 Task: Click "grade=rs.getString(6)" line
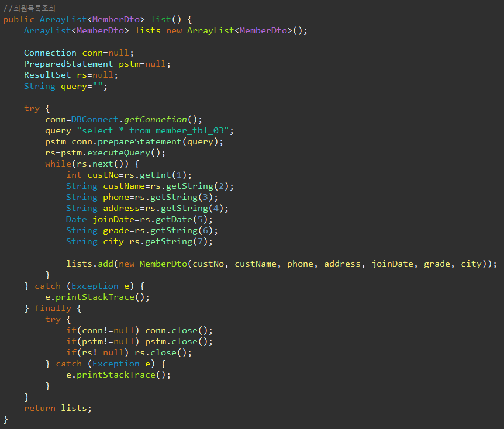pyautogui.click(x=158, y=231)
